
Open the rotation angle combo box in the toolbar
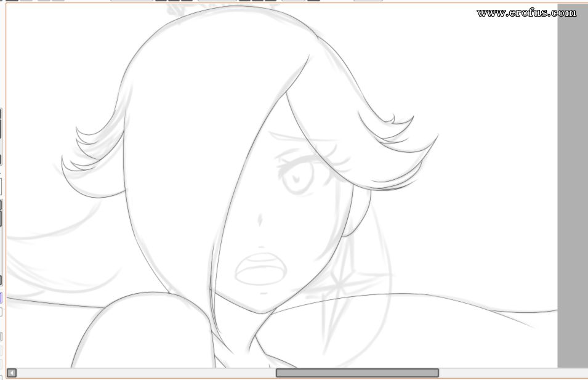click(217, 0)
